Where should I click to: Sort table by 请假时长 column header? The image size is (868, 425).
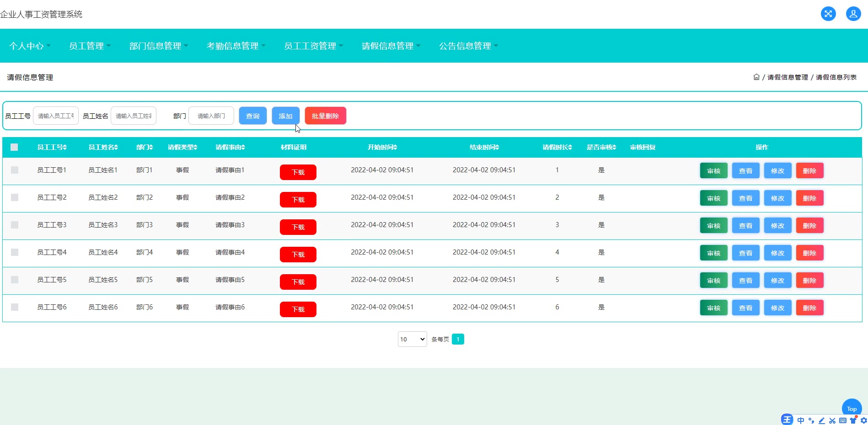[557, 147]
